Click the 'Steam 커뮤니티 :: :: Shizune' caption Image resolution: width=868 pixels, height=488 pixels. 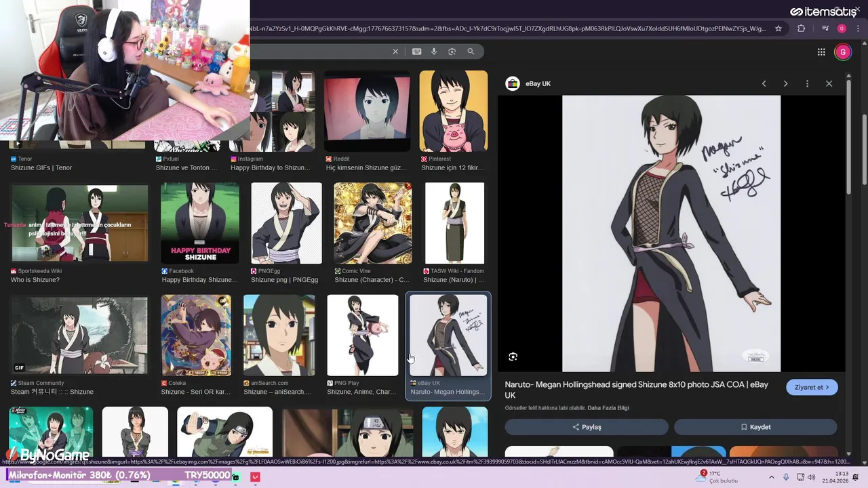point(52,392)
